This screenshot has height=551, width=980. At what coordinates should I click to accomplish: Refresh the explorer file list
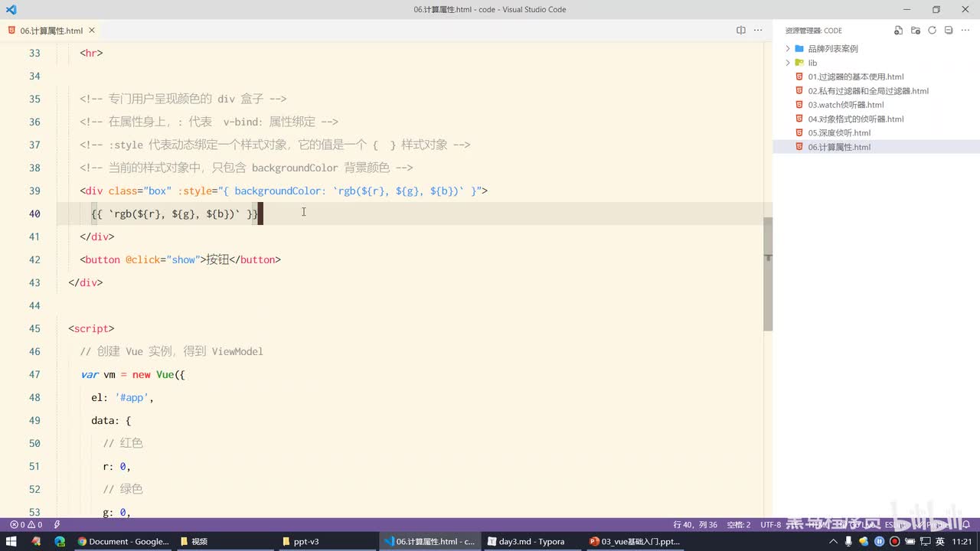[x=932, y=31]
